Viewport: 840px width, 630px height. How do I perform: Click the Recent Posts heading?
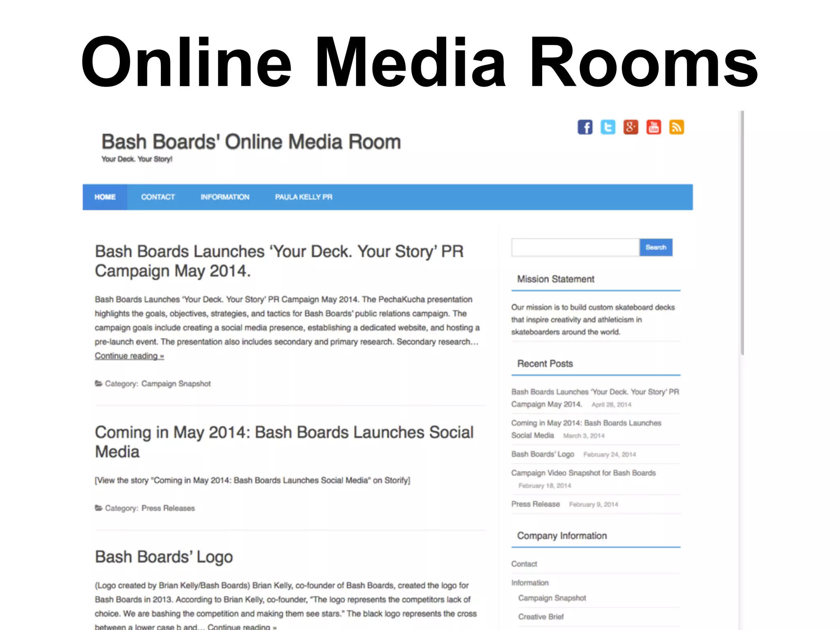(545, 364)
